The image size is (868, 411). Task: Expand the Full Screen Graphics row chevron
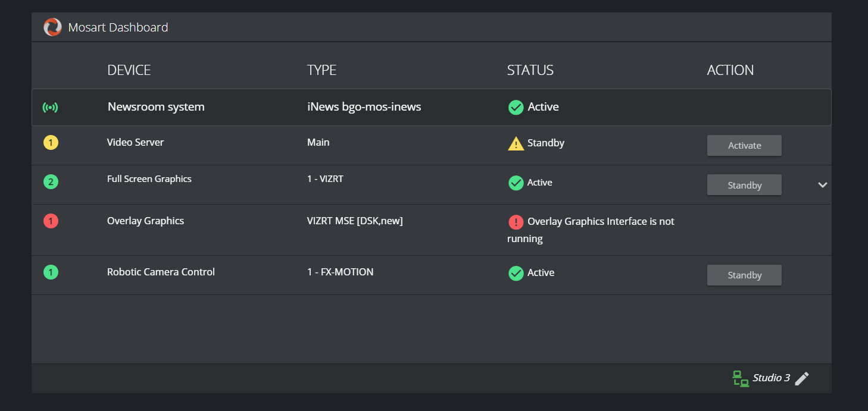[823, 185]
